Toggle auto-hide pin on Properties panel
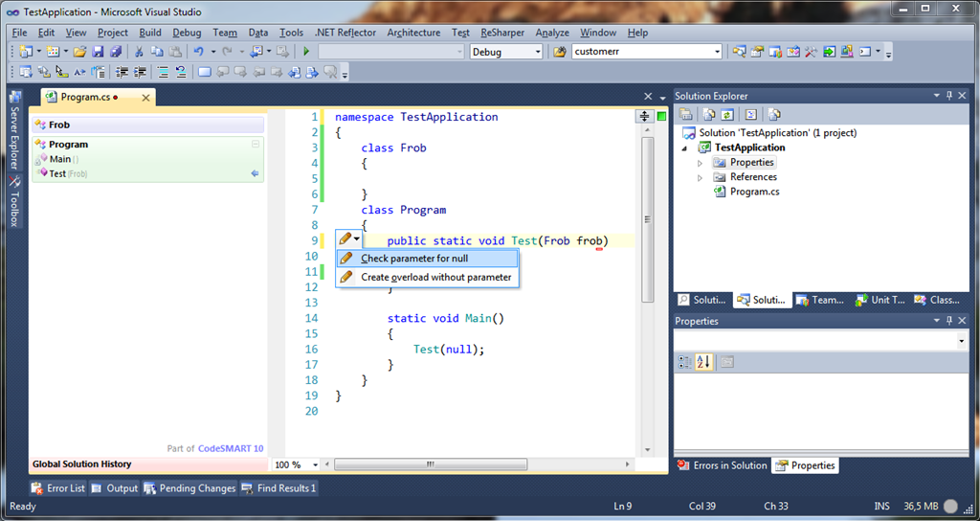 coord(949,321)
